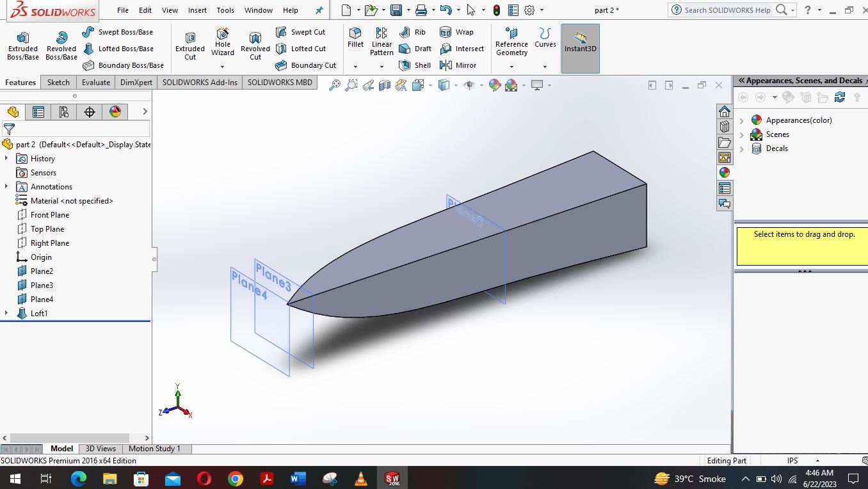Choose Lofted Boss/Base feature
868x489 pixels.
tap(118, 49)
